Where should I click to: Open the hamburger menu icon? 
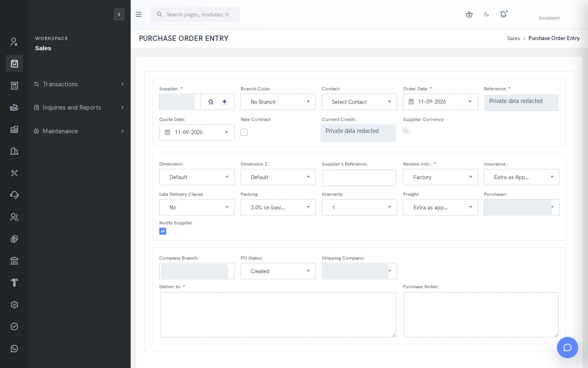138,14
